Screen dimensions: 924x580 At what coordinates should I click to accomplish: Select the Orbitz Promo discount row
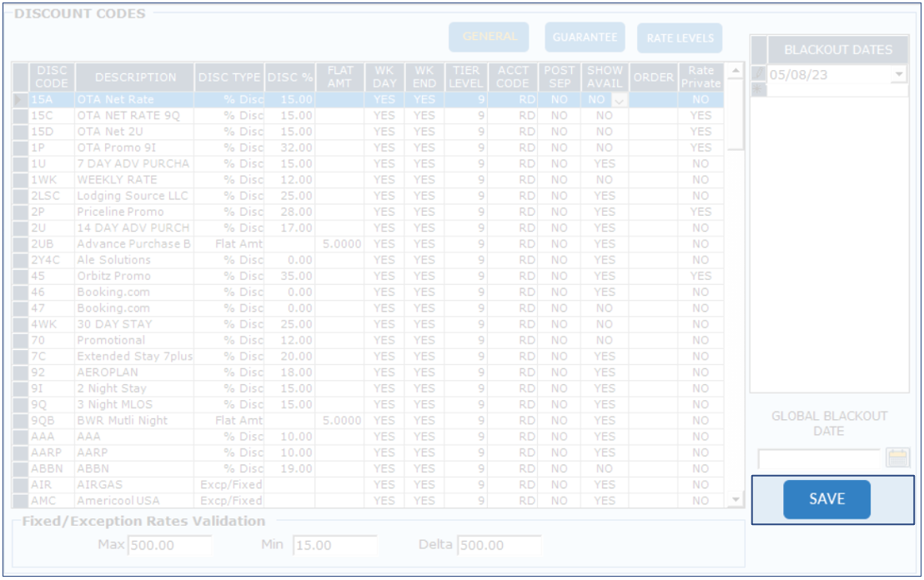pyautogui.click(x=133, y=276)
